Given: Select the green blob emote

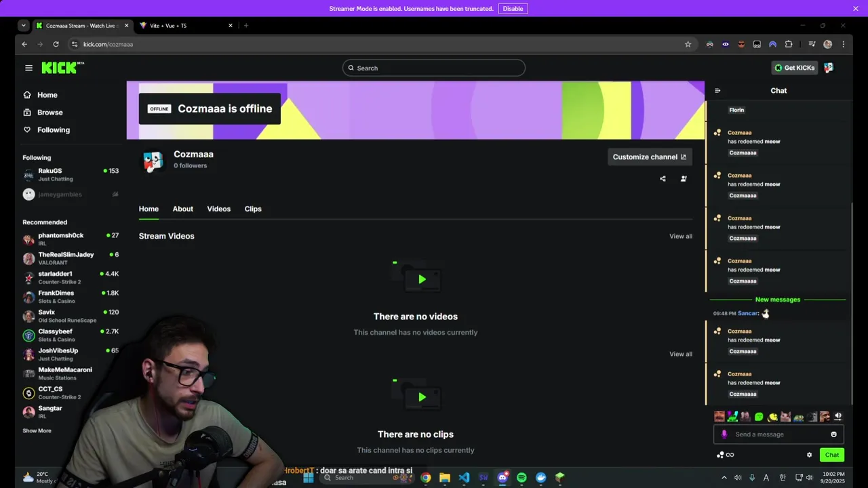Looking at the screenshot, I should [x=759, y=417].
